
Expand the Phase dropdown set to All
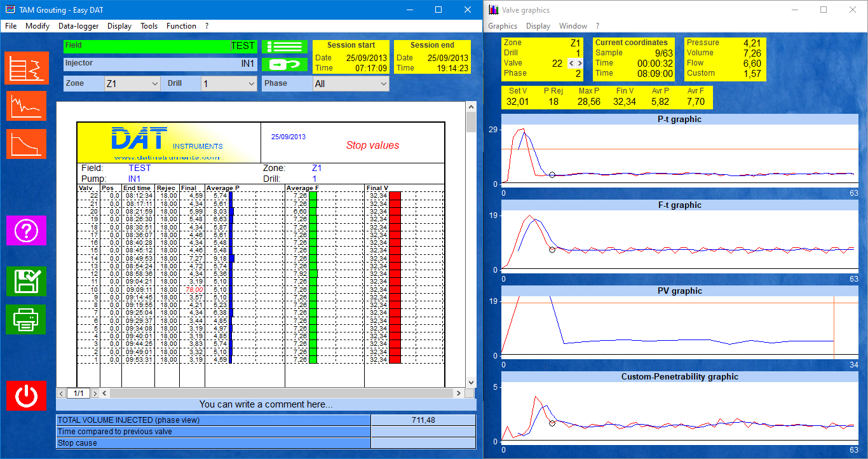coord(351,84)
